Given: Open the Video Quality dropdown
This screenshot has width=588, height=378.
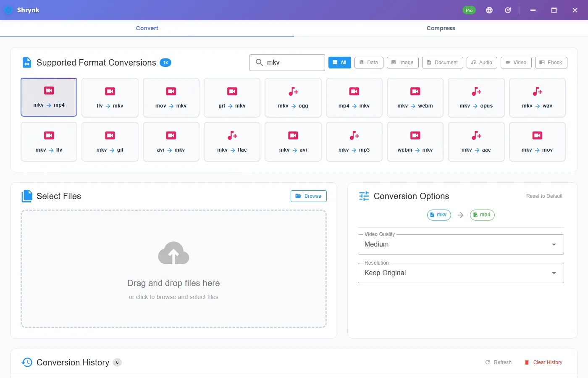Looking at the screenshot, I should click(x=461, y=244).
